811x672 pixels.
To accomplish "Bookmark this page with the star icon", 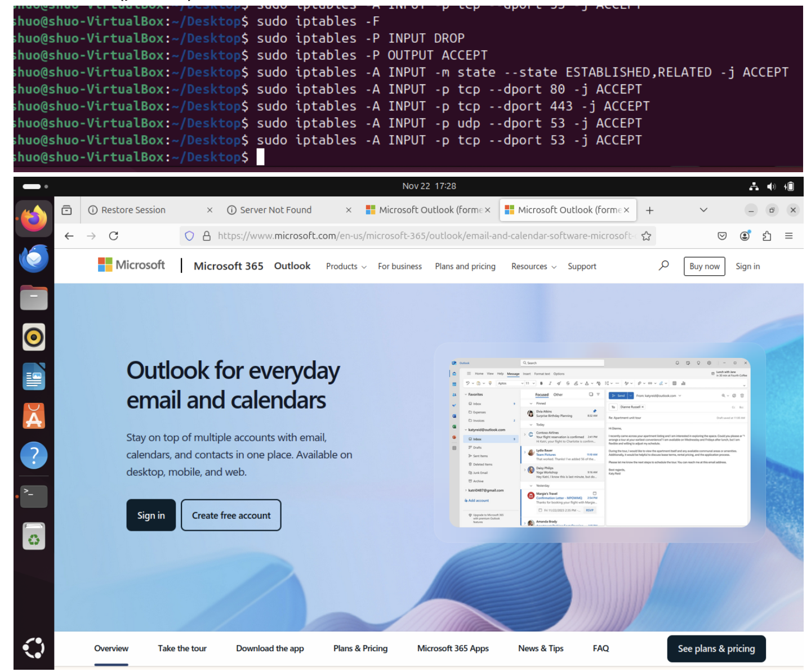I will pos(646,236).
